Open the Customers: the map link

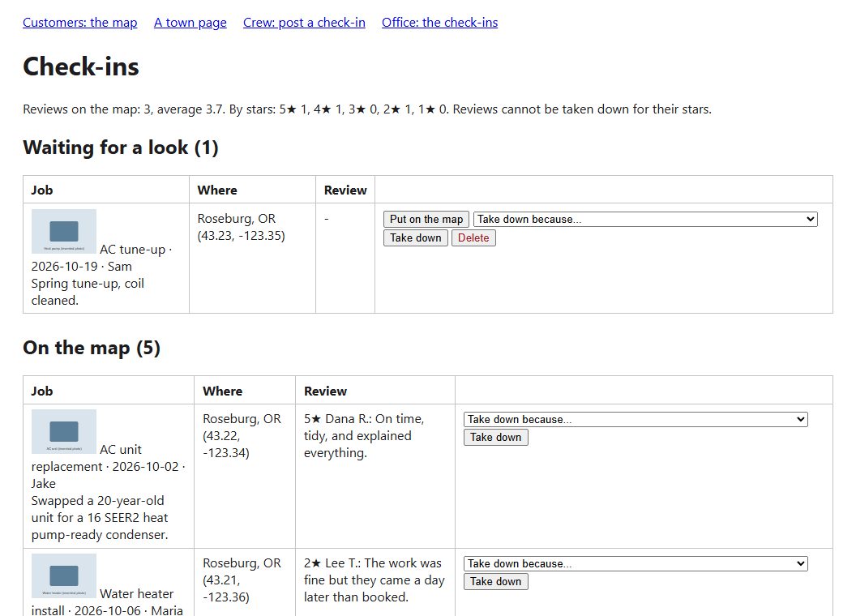click(79, 23)
